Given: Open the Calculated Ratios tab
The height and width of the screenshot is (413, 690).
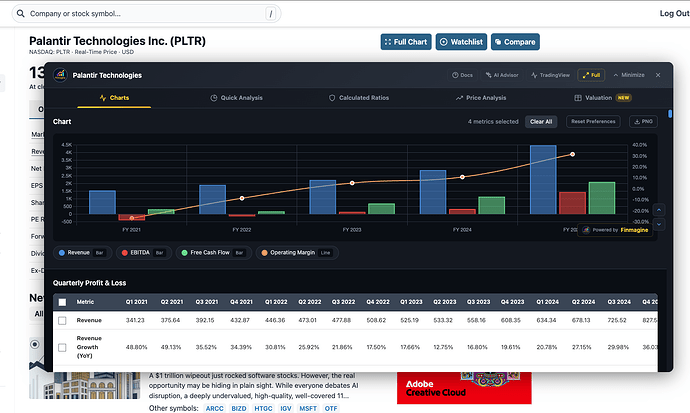Looking at the screenshot, I should click(359, 98).
